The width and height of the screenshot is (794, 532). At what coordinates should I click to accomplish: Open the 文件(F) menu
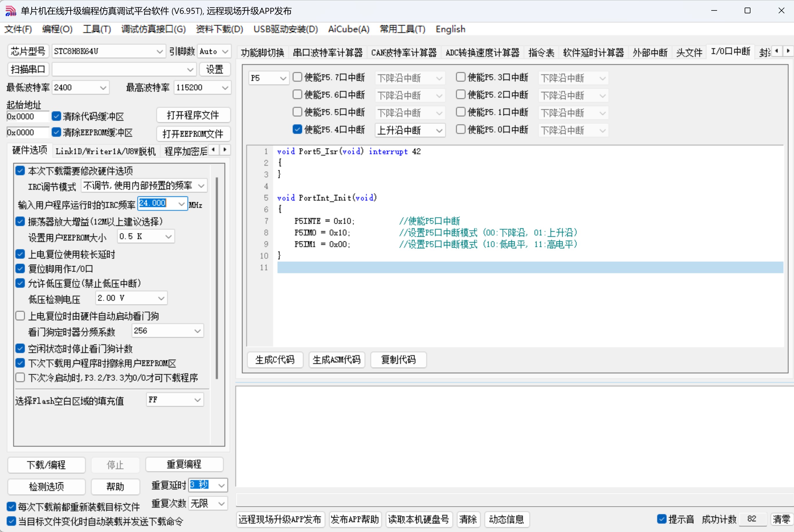pos(18,29)
